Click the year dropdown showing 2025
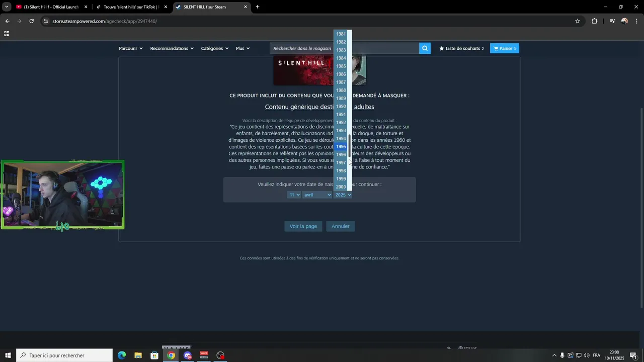 coord(343,195)
